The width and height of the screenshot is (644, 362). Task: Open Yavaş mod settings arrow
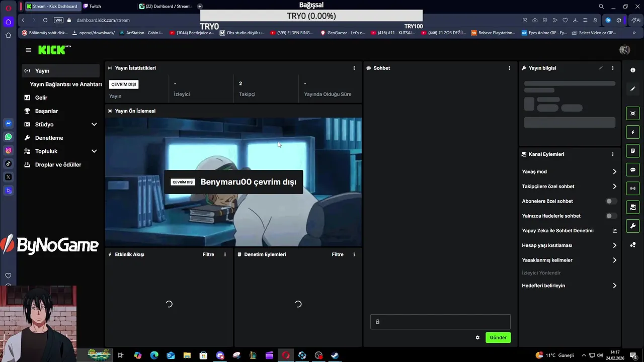point(614,171)
